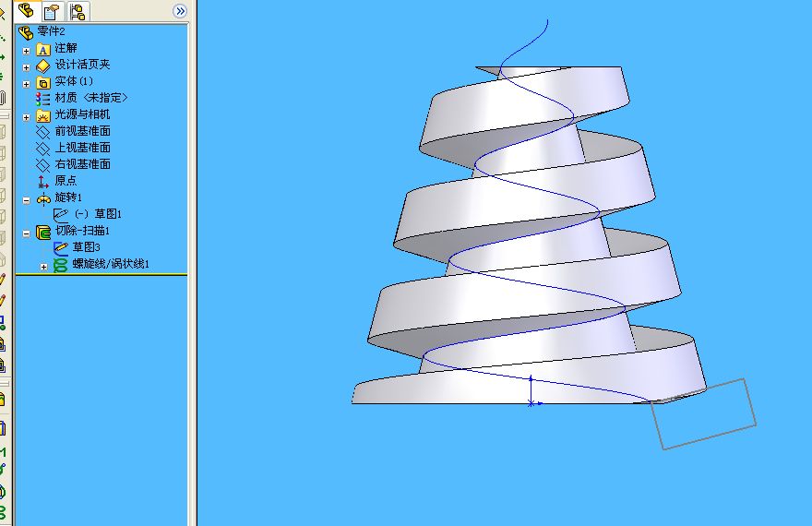
Task: Expand the 注解 annotations folder
Action: pyautogui.click(x=27, y=51)
